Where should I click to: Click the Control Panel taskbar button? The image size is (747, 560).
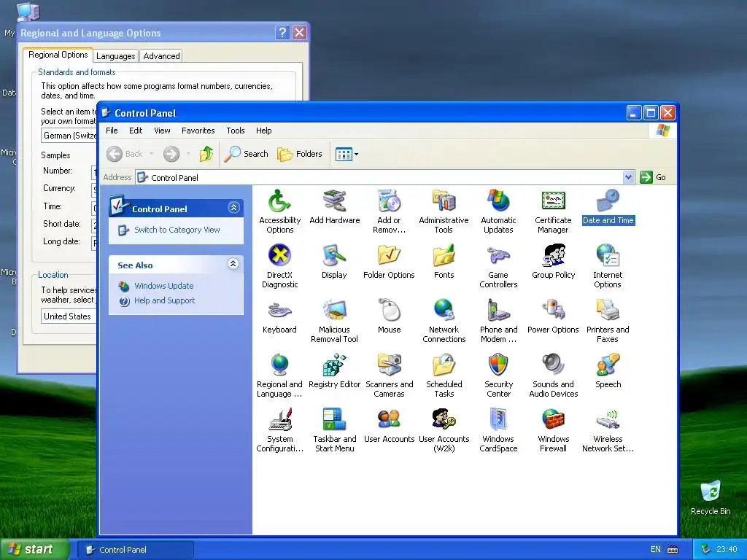tap(135, 550)
